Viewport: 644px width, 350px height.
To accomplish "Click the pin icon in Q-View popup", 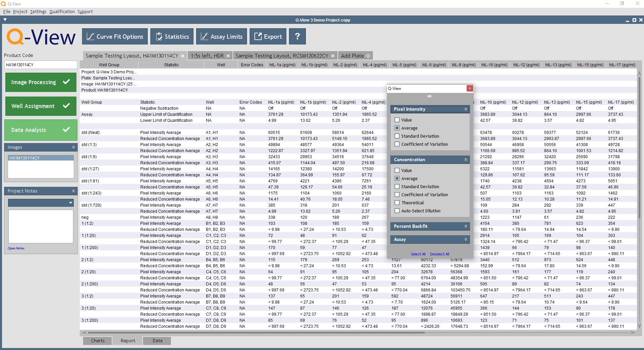I will pyautogui.click(x=430, y=96).
